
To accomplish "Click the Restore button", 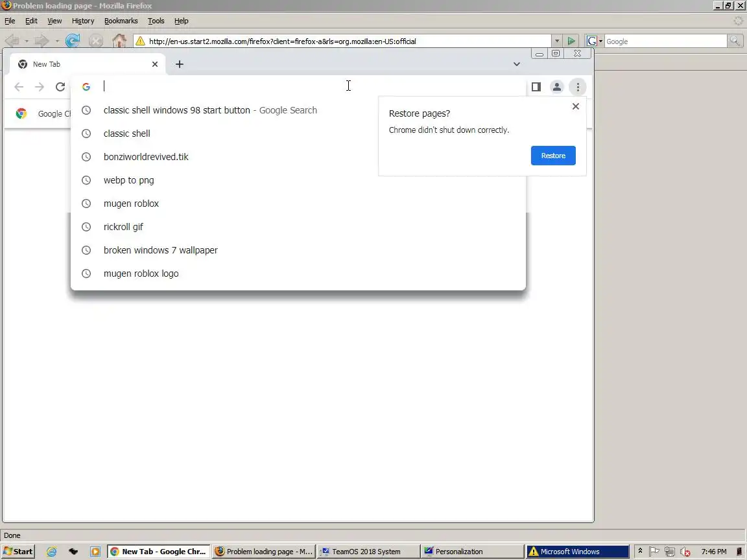I will 553,156.
